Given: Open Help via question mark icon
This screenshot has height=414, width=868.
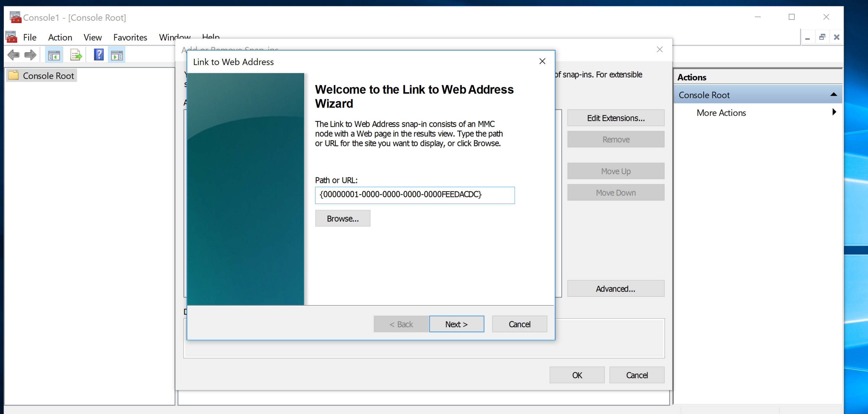Looking at the screenshot, I should pyautogui.click(x=98, y=55).
